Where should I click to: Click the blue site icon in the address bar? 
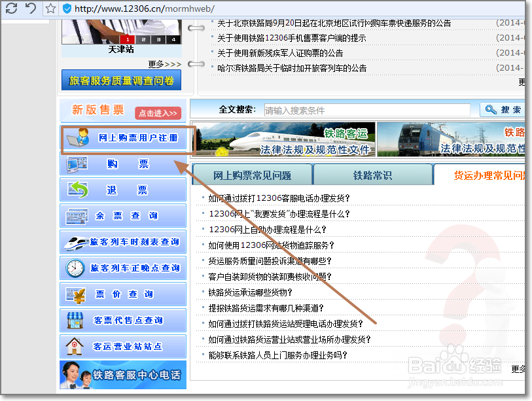coord(66,9)
